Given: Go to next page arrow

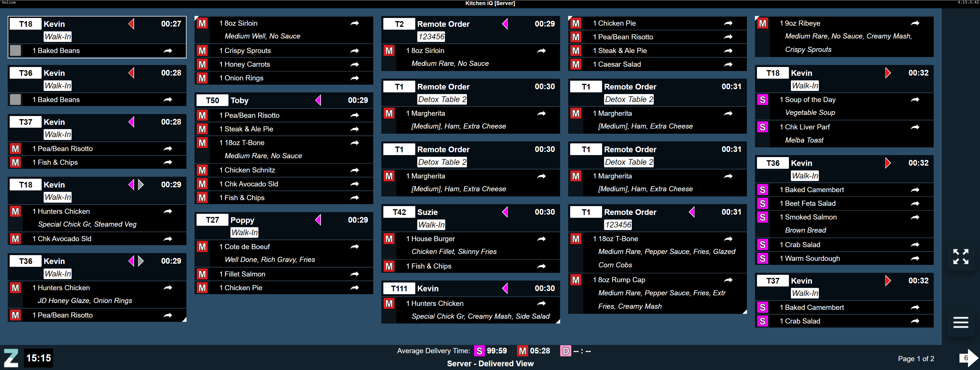Looking at the screenshot, I should coord(968,358).
